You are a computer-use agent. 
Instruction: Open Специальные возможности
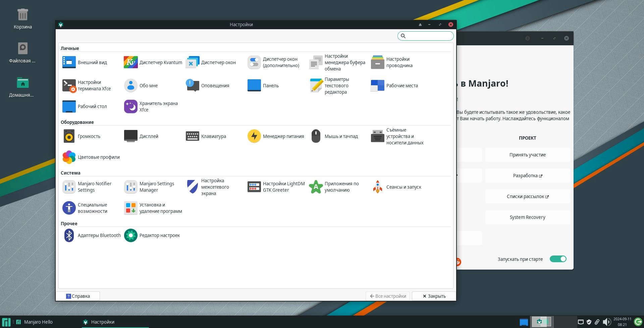[x=85, y=208]
